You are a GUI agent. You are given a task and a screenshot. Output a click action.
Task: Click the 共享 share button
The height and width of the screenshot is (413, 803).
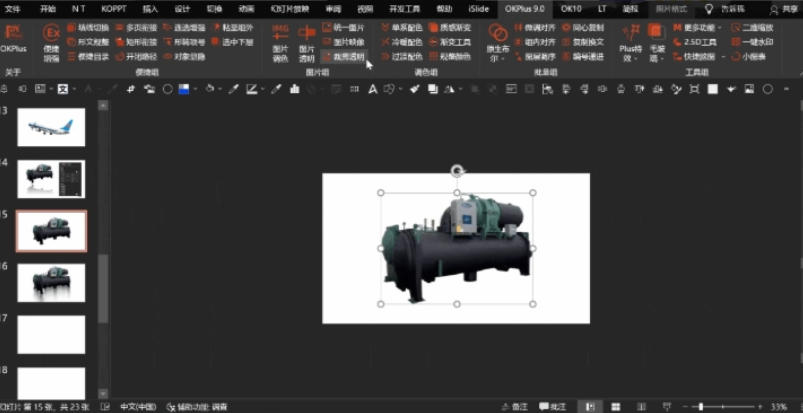click(x=783, y=8)
